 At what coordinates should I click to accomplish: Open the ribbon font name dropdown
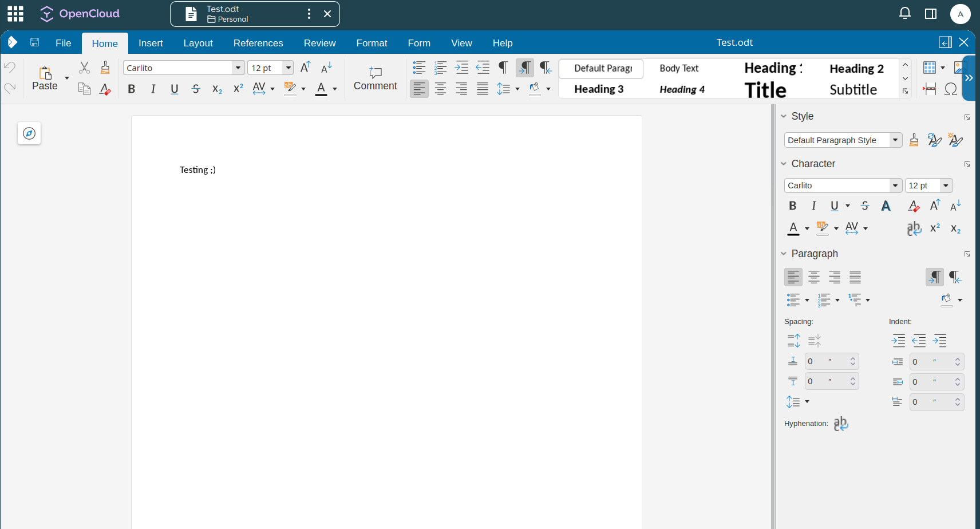pyautogui.click(x=238, y=68)
